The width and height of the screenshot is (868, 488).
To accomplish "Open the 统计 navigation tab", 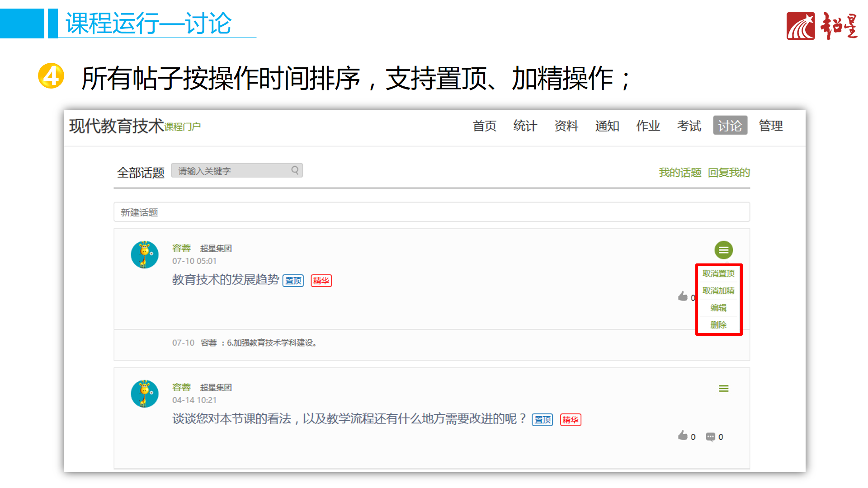I will click(x=525, y=126).
